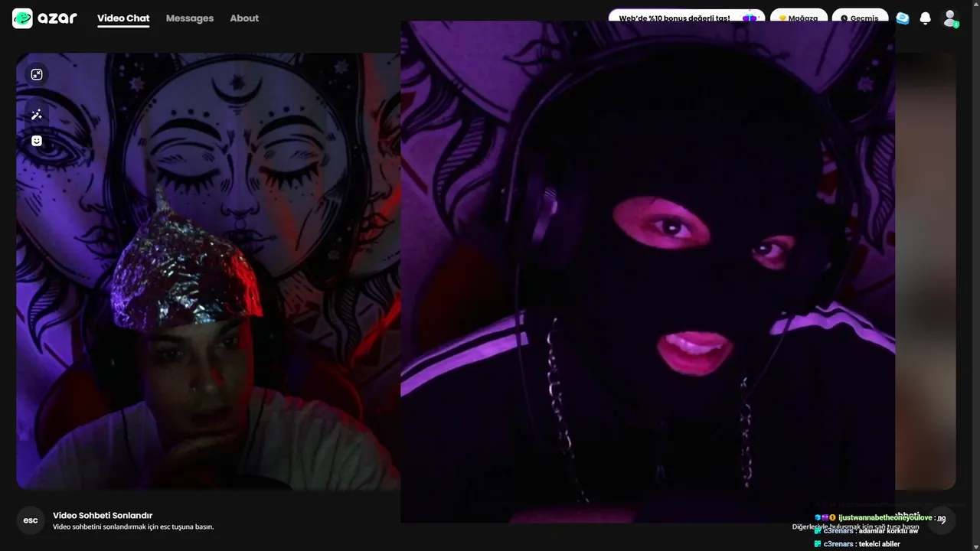Switch to the Messages tab
Image resolution: width=980 pixels, height=551 pixels.
pyautogui.click(x=190, y=18)
